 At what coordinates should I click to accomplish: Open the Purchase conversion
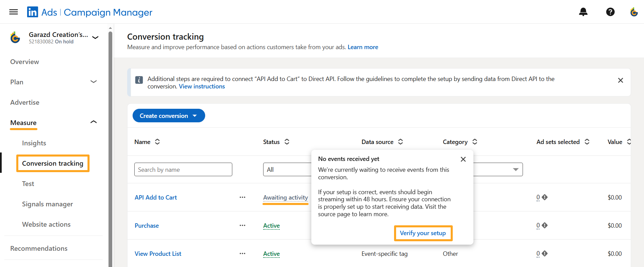(x=147, y=225)
